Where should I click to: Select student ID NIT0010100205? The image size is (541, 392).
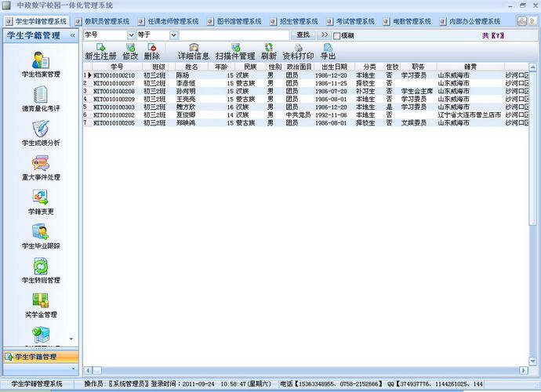[114, 123]
